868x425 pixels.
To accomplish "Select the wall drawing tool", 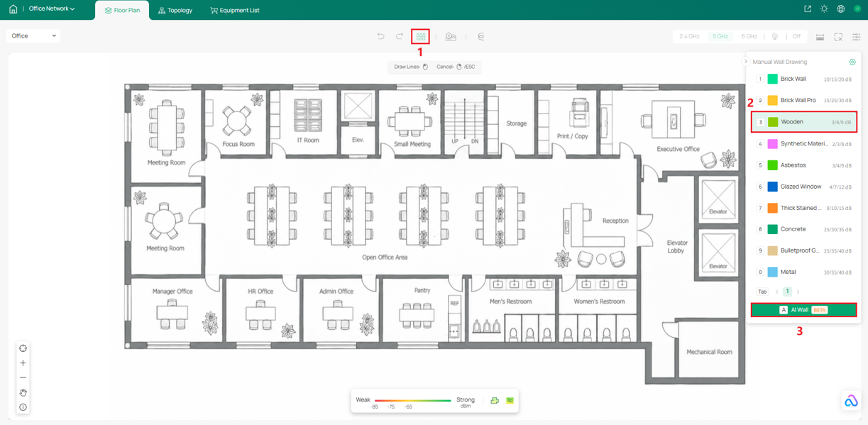I will (421, 36).
